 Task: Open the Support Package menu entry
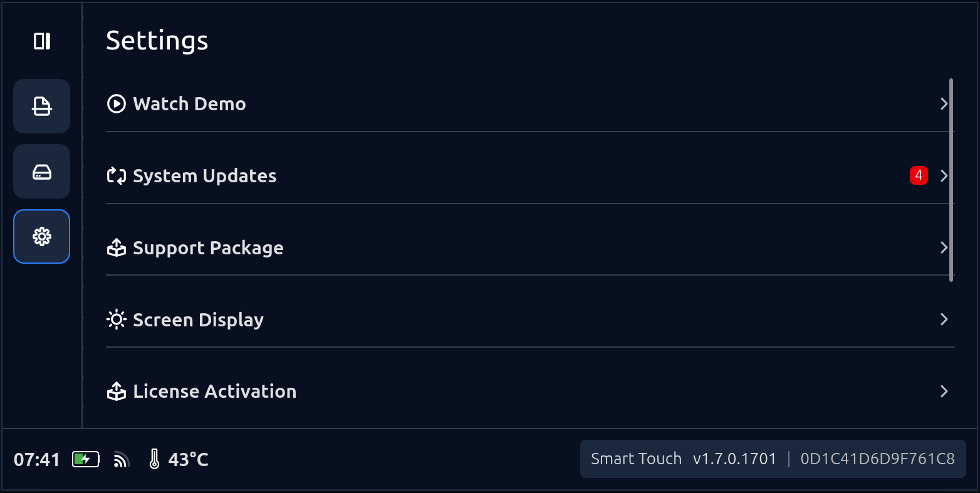coord(208,248)
